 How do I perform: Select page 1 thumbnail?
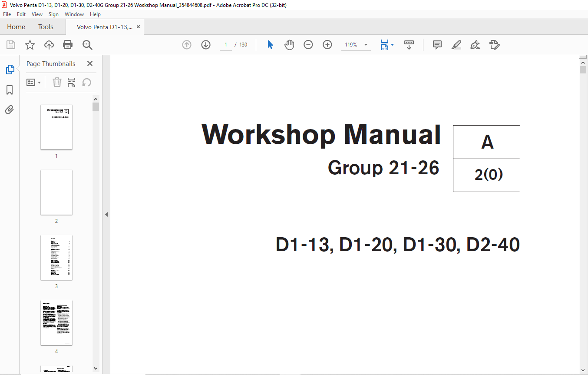(56, 127)
